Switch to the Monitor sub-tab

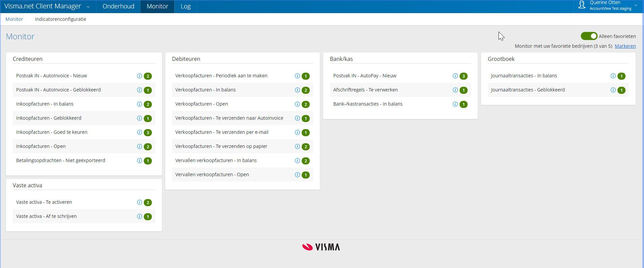[x=14, y=19]
